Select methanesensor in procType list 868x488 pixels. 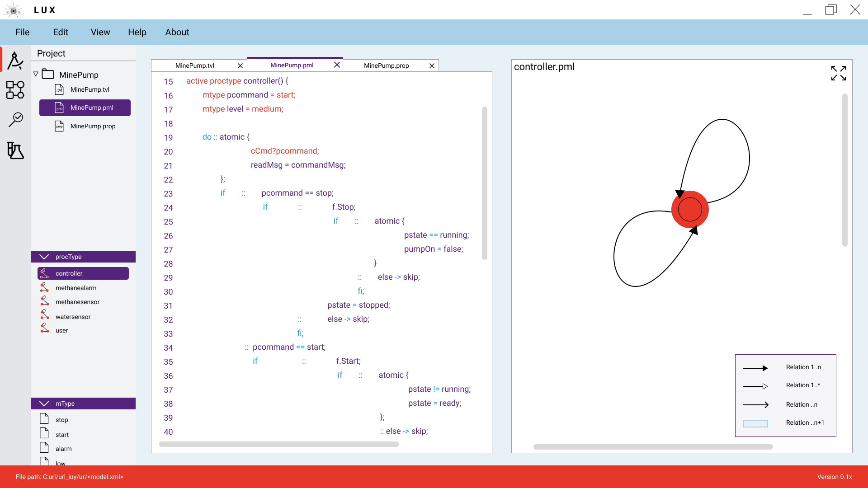point(77,302)
